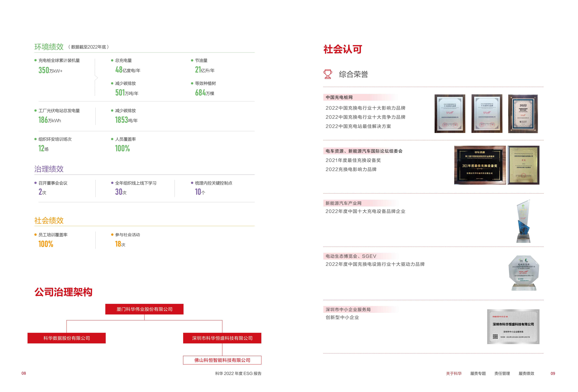
Task: Select the 科华数据股份有限公司 org box
Action: (x=66, y=338)
